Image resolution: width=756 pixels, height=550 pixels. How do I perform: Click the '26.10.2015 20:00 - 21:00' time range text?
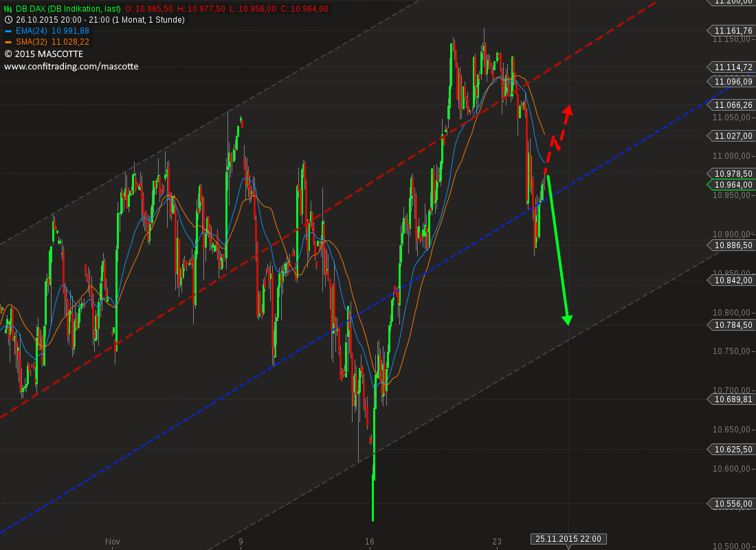pyautogui.click(x=63, y=20)
